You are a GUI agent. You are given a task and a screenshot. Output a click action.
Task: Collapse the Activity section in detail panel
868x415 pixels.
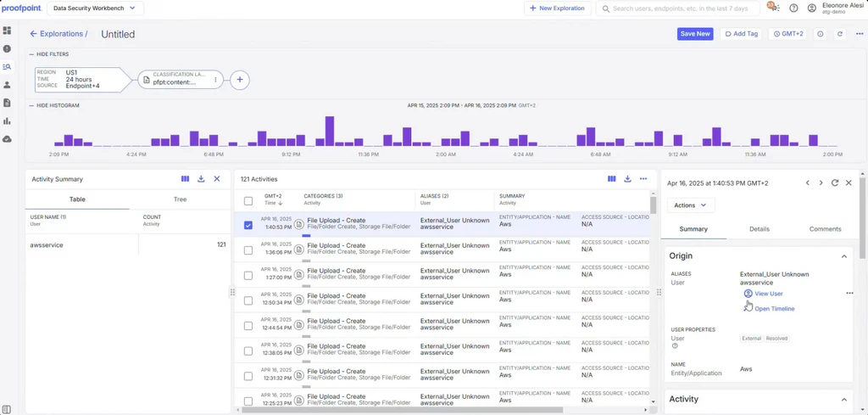click(844, 400)
